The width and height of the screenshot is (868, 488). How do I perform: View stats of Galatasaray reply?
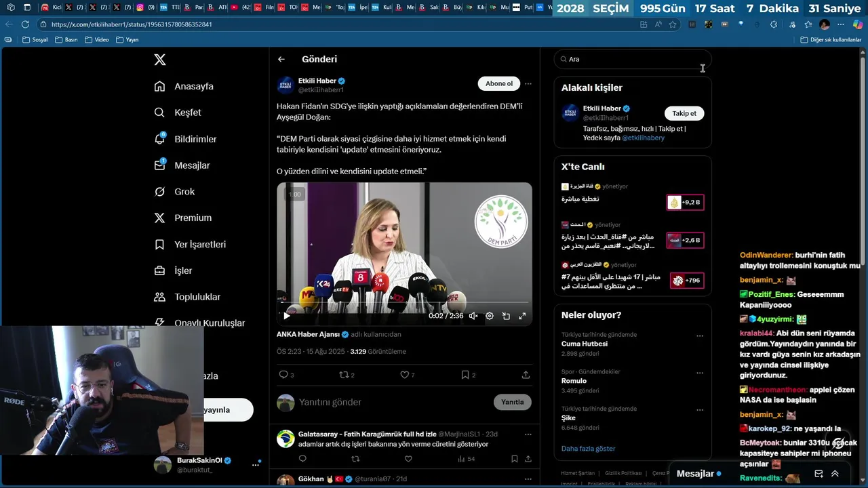466,459
